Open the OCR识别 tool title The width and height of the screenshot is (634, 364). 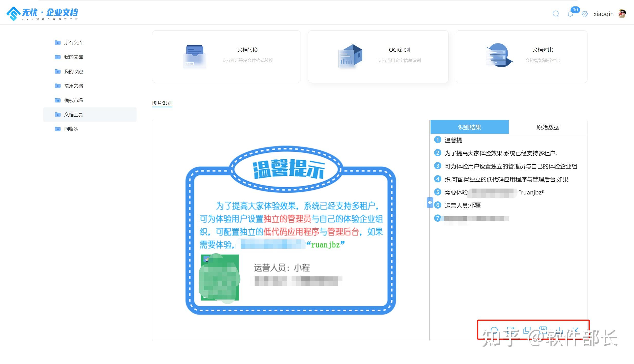pyautogui.click(x=399, y=50)
